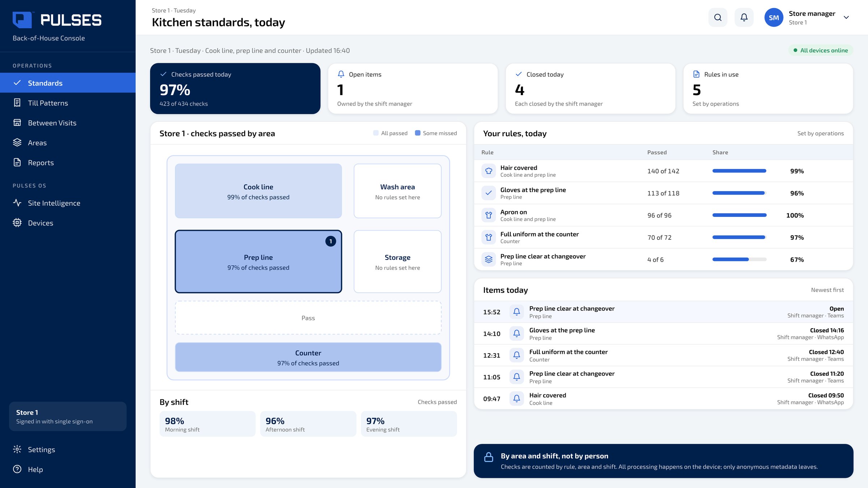The width and height of the screenshot is (868, 488).
Task: Expand the Store manager account dropdown chevron
Action: tap(846, 17)
